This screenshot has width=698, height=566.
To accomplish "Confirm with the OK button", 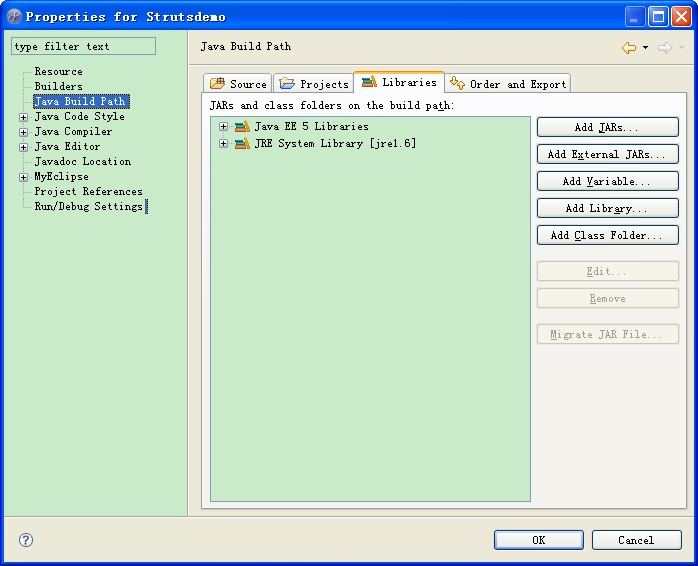I will tap(539, 540).
